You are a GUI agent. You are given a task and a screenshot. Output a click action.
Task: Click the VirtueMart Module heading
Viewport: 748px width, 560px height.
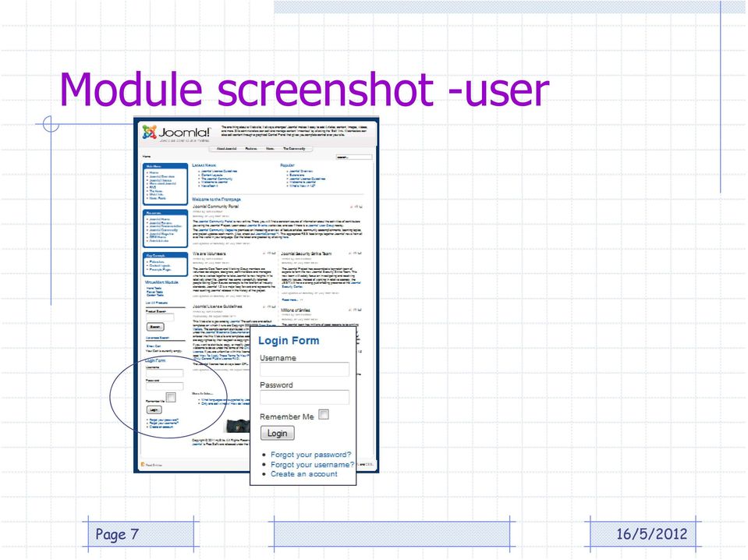[161, 282]
